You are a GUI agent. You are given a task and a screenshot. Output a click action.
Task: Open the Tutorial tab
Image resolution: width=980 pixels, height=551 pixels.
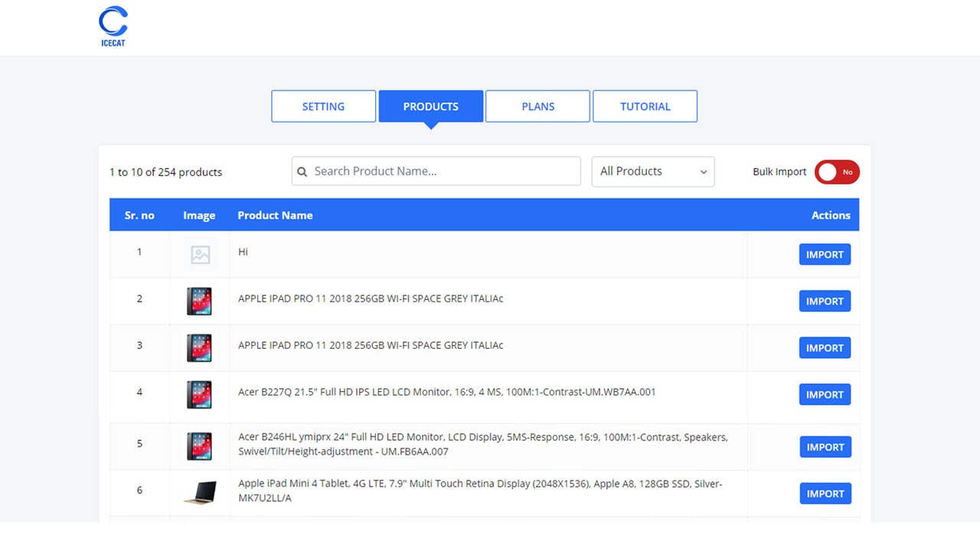645,106
